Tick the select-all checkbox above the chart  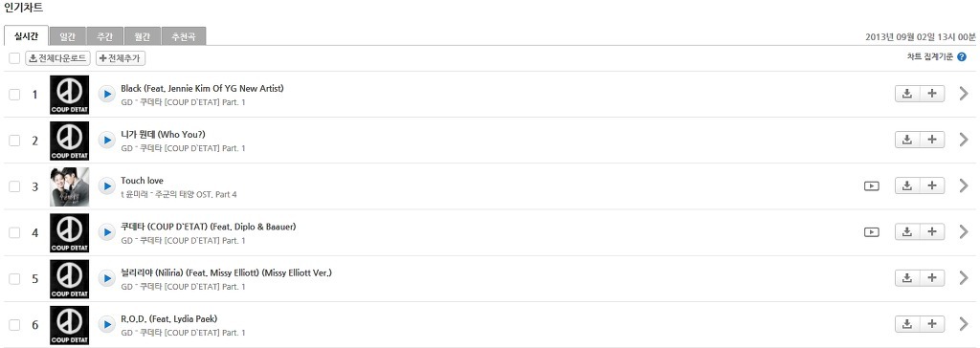pyautogui.click(x=14, y=58)
